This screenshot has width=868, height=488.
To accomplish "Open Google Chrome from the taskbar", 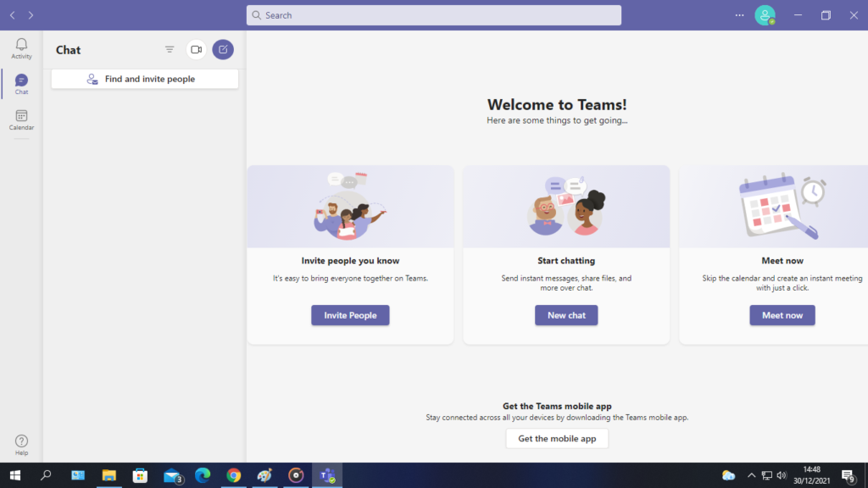I will [x=233, y=475].
